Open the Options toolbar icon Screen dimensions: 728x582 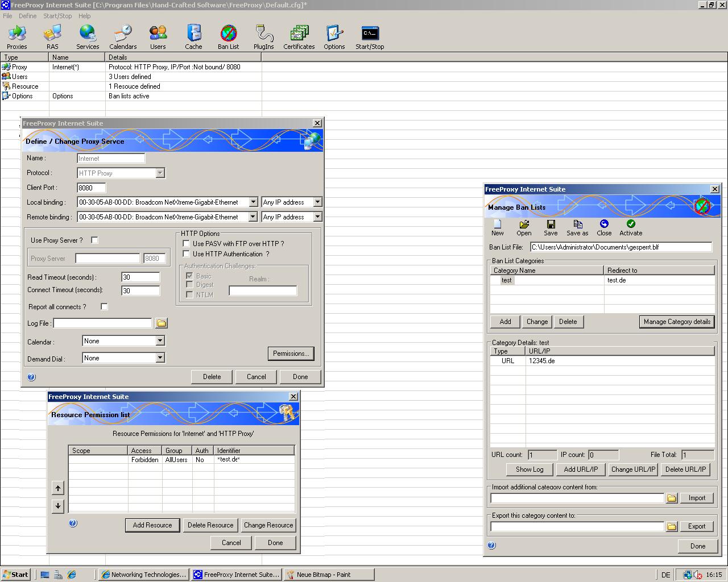point(334,37)
